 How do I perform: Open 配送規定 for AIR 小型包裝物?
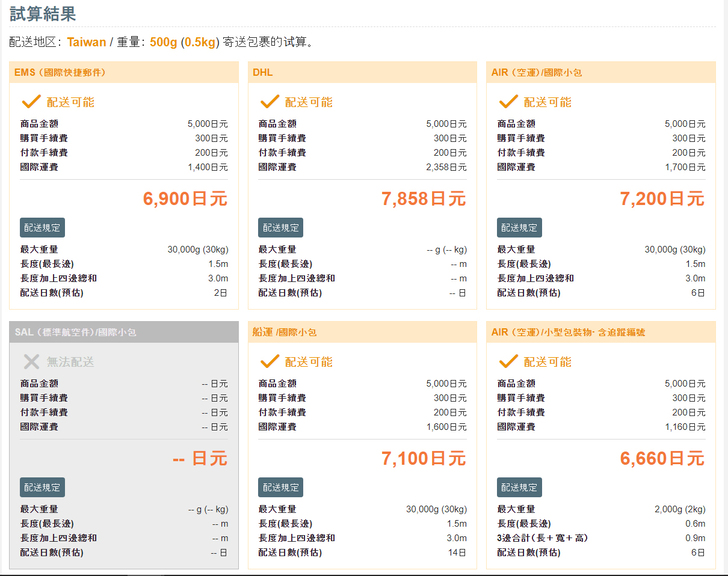tap(520, 487)
